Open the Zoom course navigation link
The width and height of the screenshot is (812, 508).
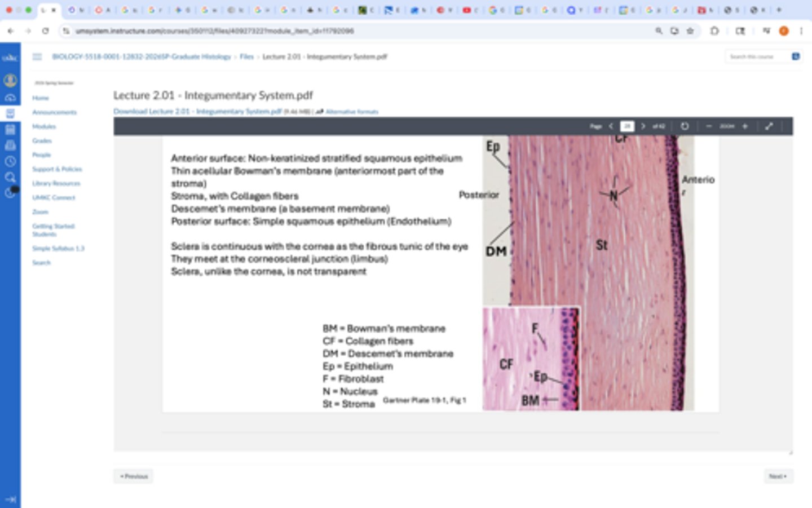click(x=40, y=212)
